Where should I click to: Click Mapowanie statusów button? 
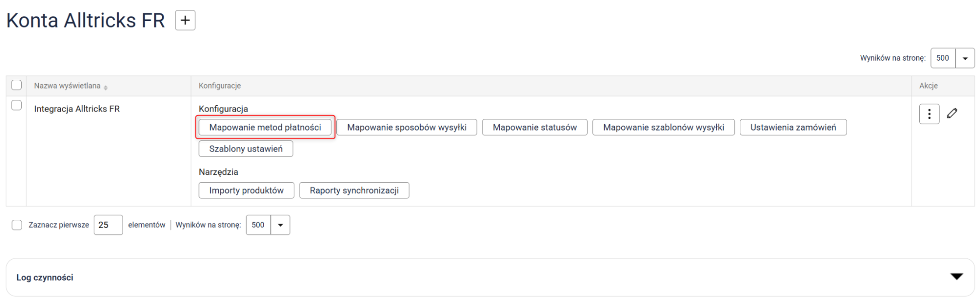coord(534,127)
